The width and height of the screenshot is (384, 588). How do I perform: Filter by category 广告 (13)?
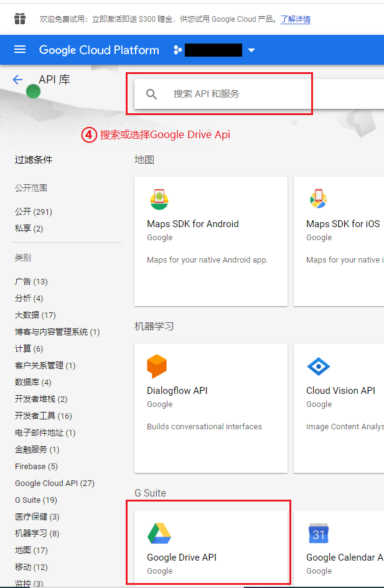pos(31,282)
